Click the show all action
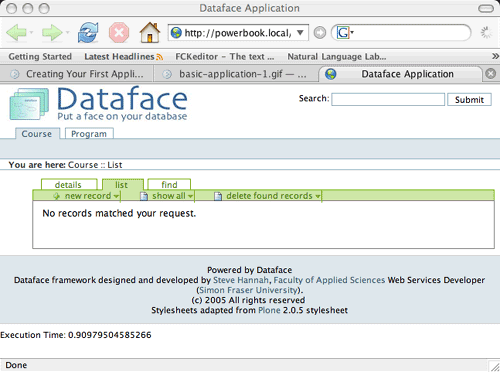500x372 pixels. pyautogui.click(x=169, y=196)
